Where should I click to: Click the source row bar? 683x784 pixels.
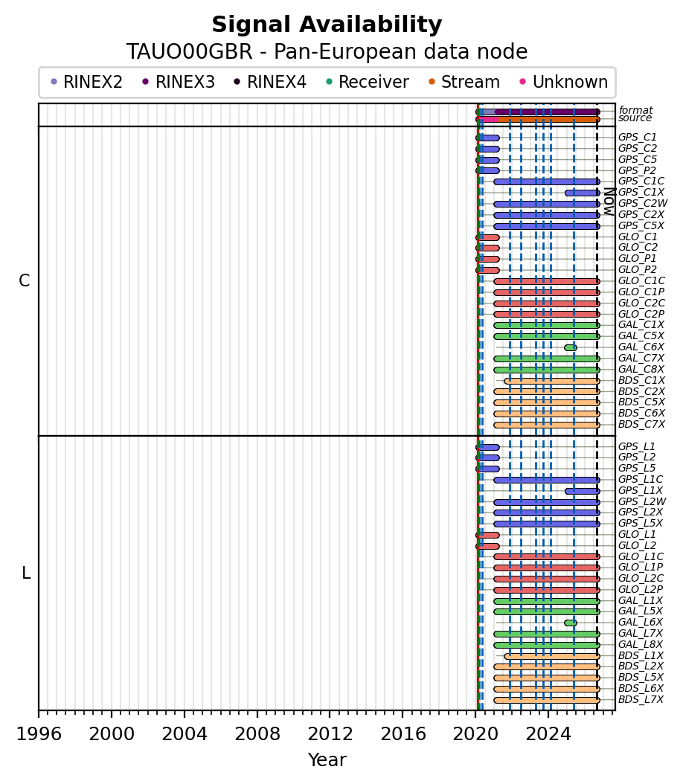(537, 119)
